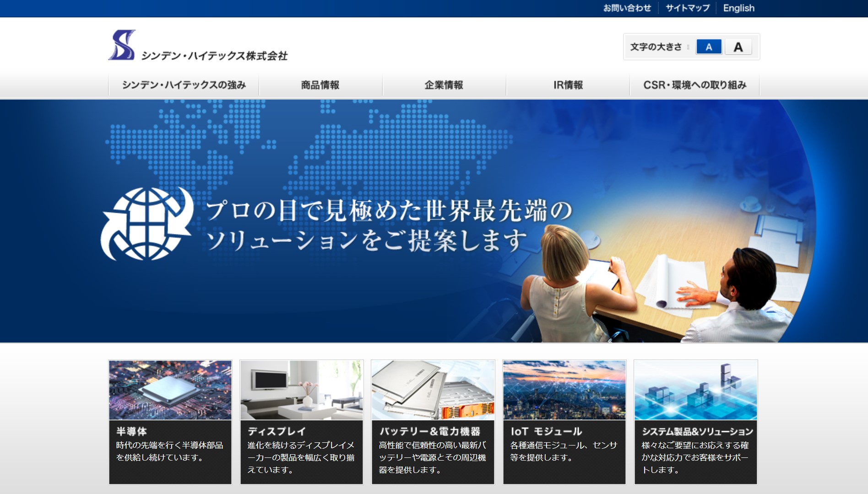Image resolution: width=868 pixels, height=494 pixels.
Task: Open the 商品情報 navigation menu
Action: click(x=320, y=85)
